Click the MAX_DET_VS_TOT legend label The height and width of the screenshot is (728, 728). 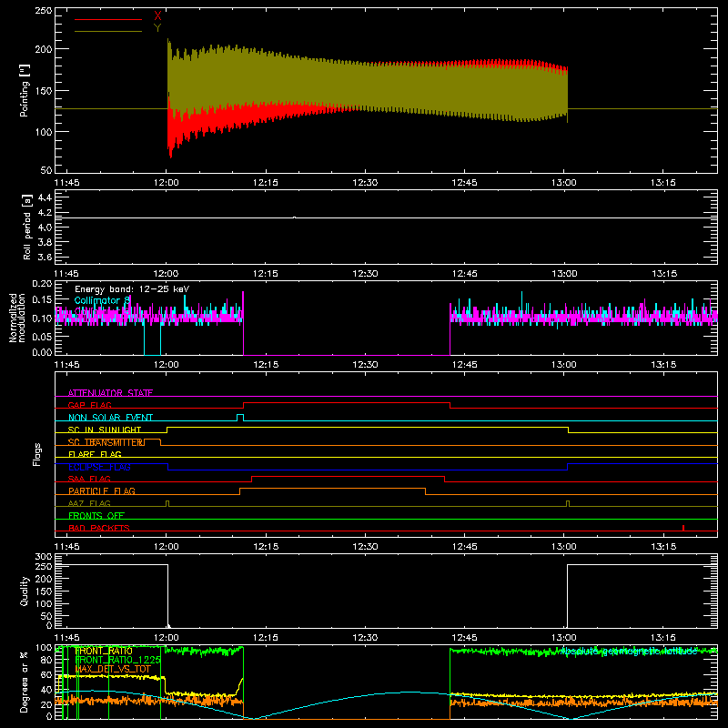click(113, 669)
